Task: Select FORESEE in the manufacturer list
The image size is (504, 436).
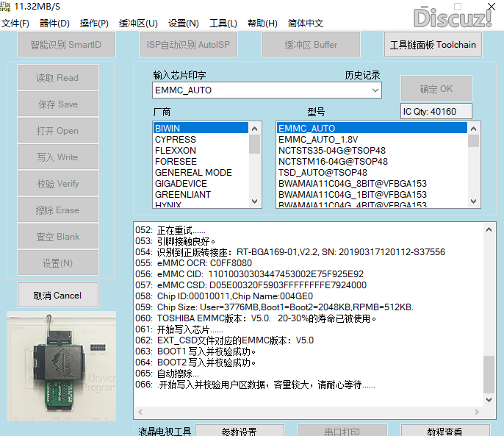Action: (176, 161)
